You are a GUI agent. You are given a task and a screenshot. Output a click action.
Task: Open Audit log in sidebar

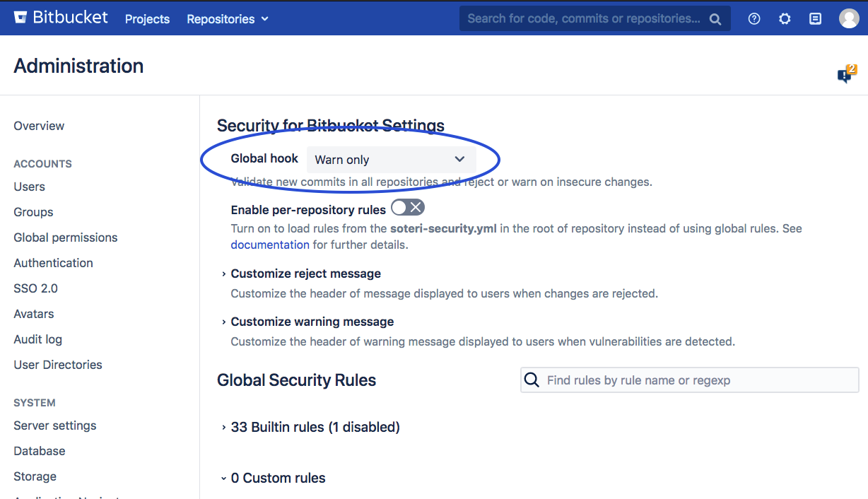point(38,339)
